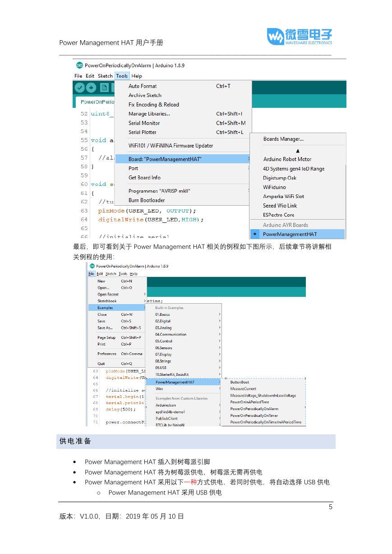Choose Auto Format from Tools menu
The image size is (392, 554).
point(183,86)
